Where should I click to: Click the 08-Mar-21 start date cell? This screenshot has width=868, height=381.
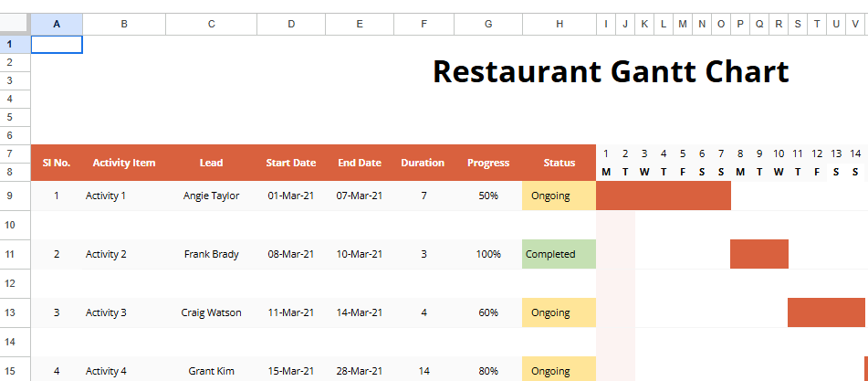click(x=290, y=254)
